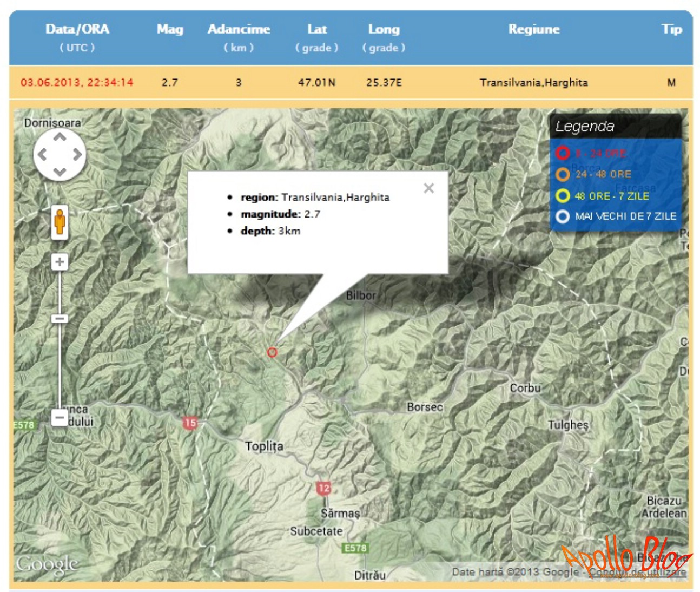Click the Data/ORA column header
Screen dimensions: 700x592
point(77,29)
